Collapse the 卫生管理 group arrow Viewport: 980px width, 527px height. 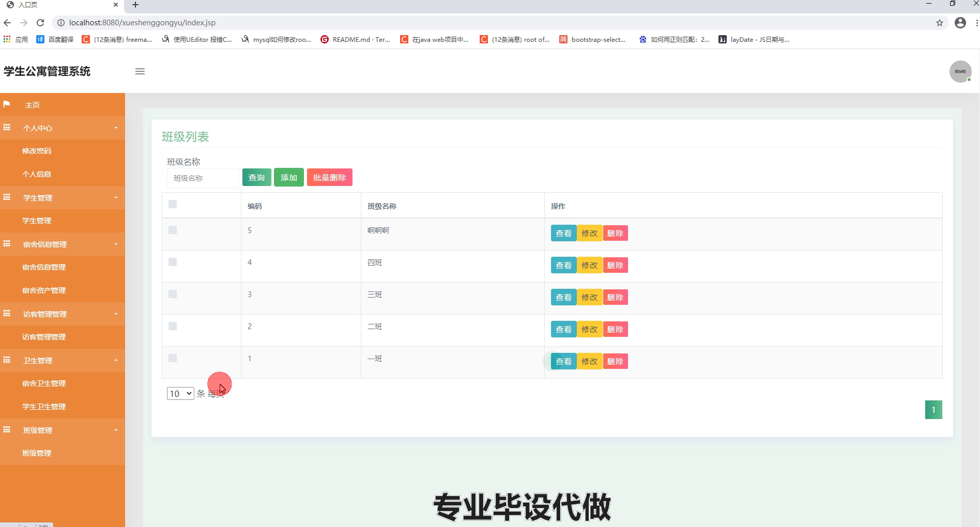(x=116, y=360)
